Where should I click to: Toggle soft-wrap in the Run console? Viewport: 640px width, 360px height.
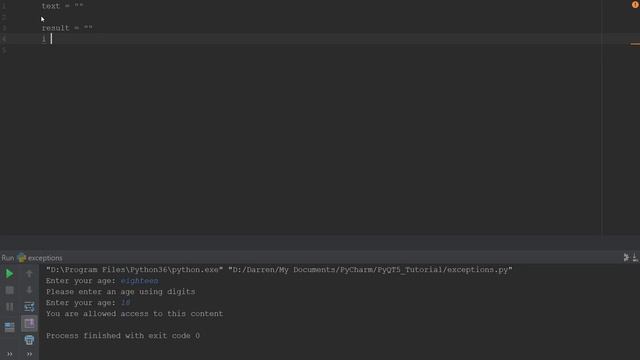[29, 307]
